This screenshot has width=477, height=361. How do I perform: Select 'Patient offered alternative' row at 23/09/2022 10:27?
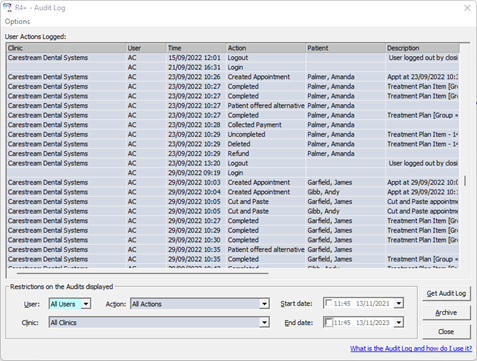[x=233, y=106]
